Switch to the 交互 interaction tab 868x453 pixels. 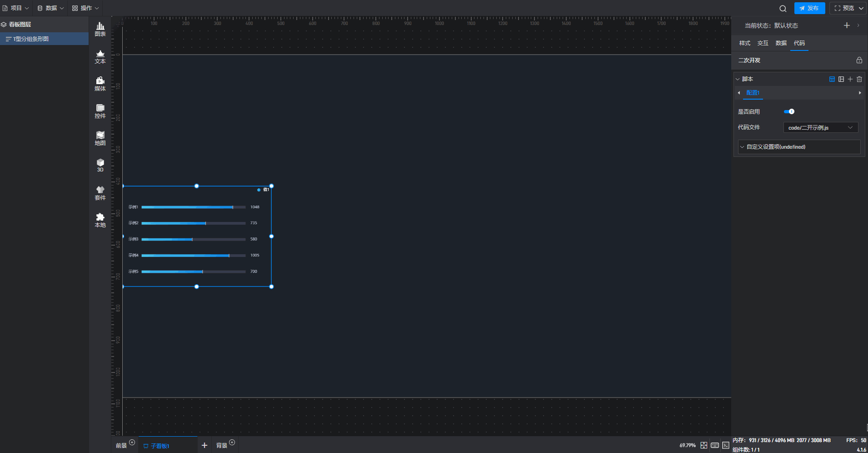[x=763, y=43]
